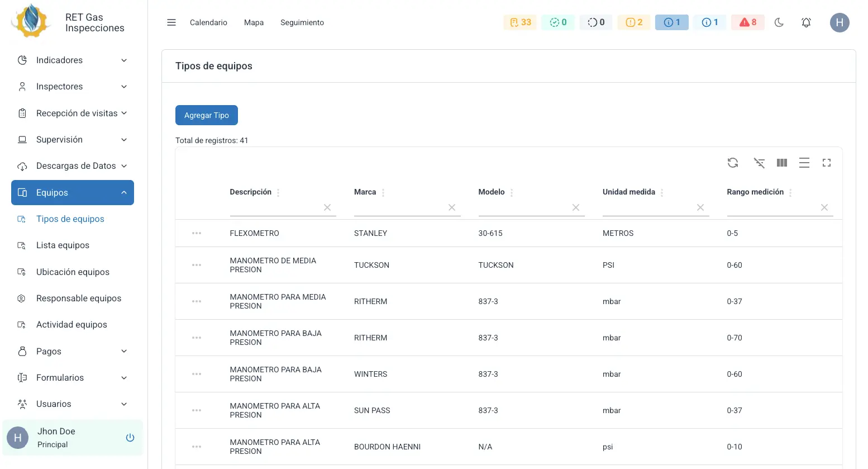868x469 pixels.
Task: Click the STANLEY brand cell
Action: tap(370, 233)
